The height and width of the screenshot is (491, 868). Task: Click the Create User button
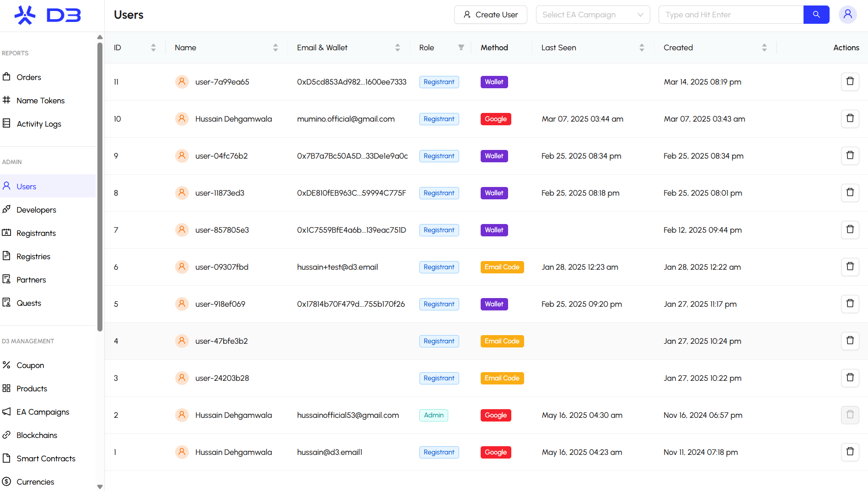[490, 15]
